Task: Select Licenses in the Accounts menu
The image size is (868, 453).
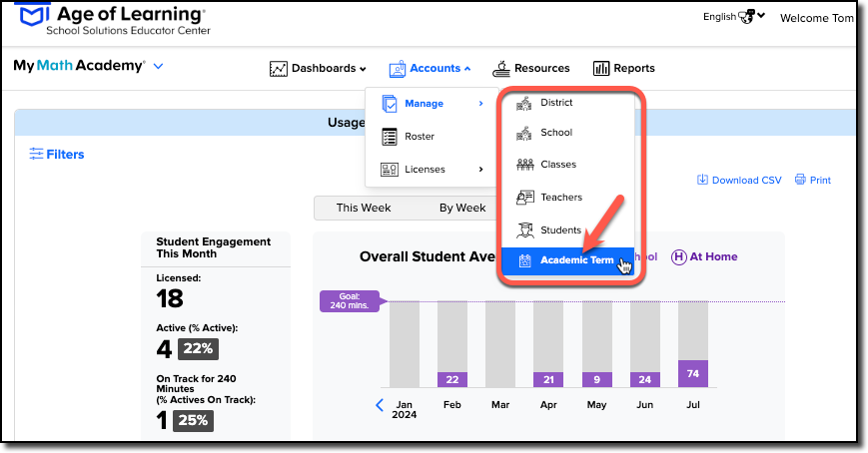Action: pyautogui.click(x=433, y=170)
